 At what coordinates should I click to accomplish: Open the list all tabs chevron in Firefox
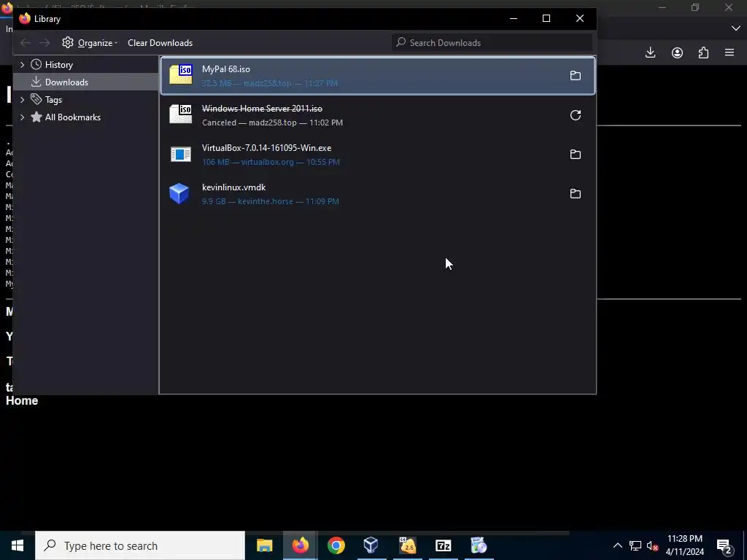(735, 28)
